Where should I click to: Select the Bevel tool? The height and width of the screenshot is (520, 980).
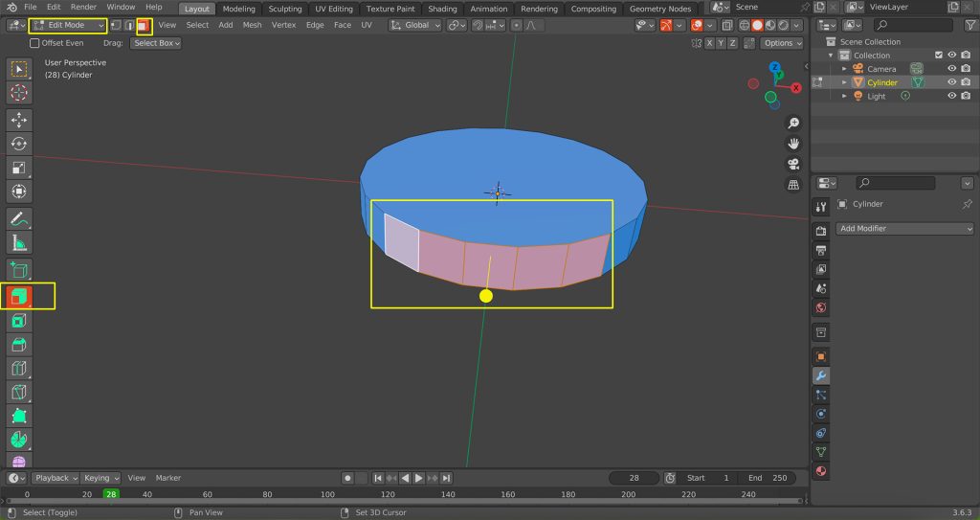coord(19,344)
